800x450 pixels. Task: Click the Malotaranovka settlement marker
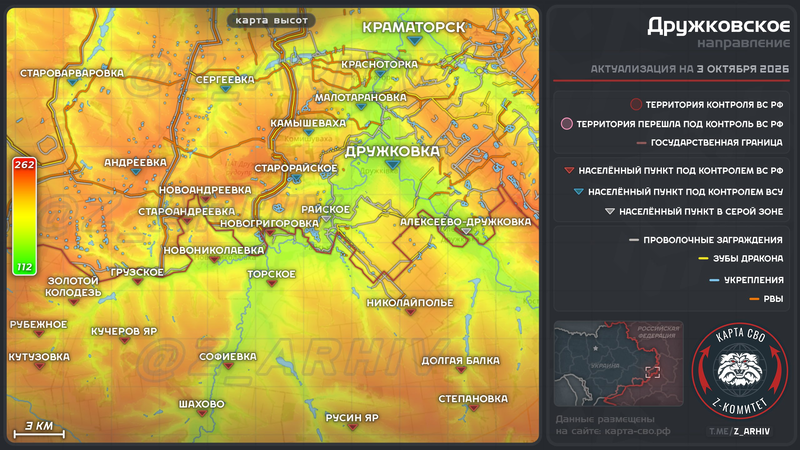pyautogui.click(x=361, y=106)
